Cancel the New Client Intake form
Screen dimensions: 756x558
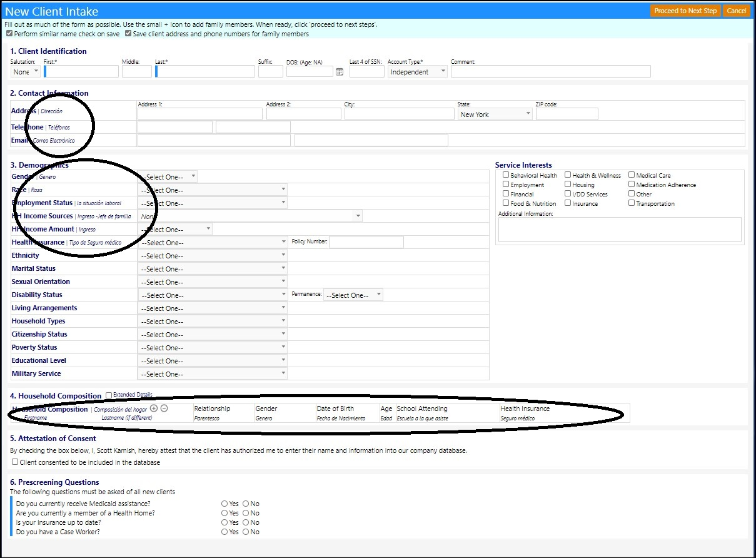tap(736, 11)
